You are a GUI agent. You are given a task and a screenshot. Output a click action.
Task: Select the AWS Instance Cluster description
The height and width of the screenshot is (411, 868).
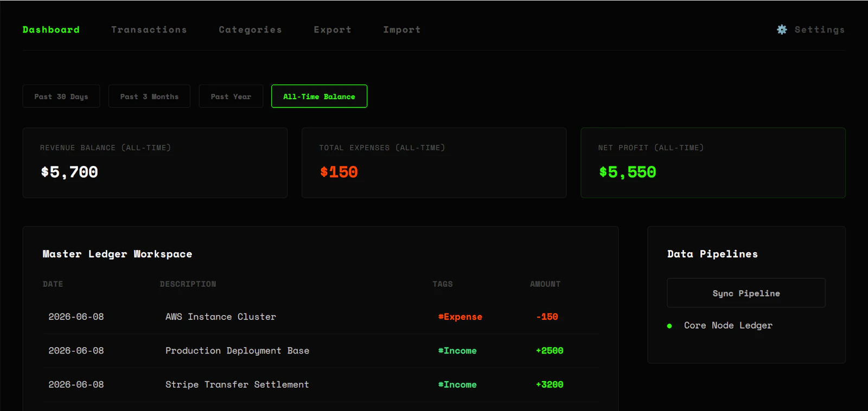click(221, 317)
